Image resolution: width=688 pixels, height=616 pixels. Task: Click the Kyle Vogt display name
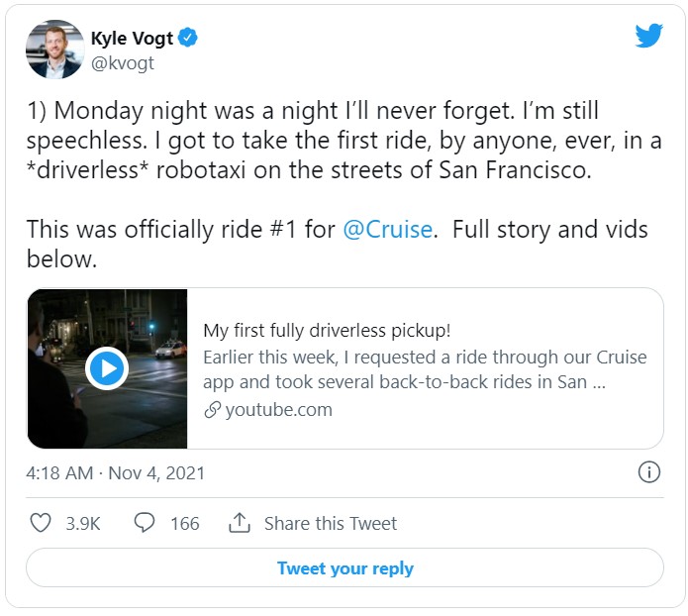click(x=132, y=39)
